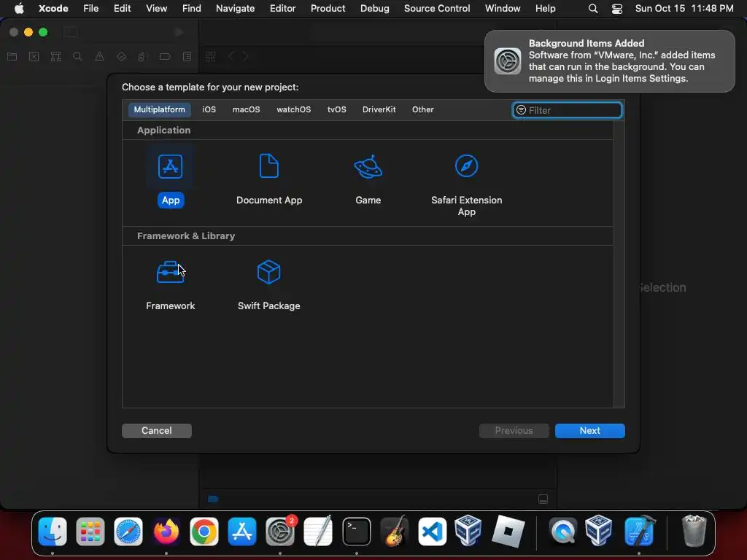Open the File menu

coord(90,8)
